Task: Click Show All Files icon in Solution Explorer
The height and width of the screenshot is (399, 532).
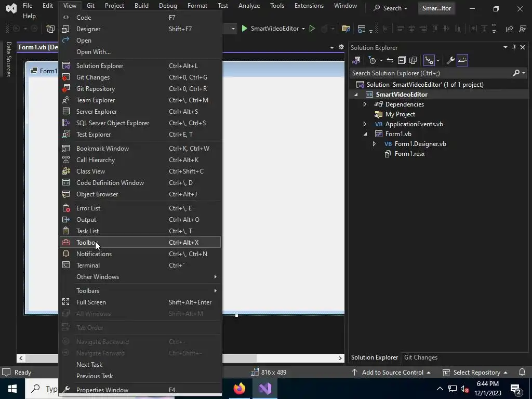Action: 413,60
